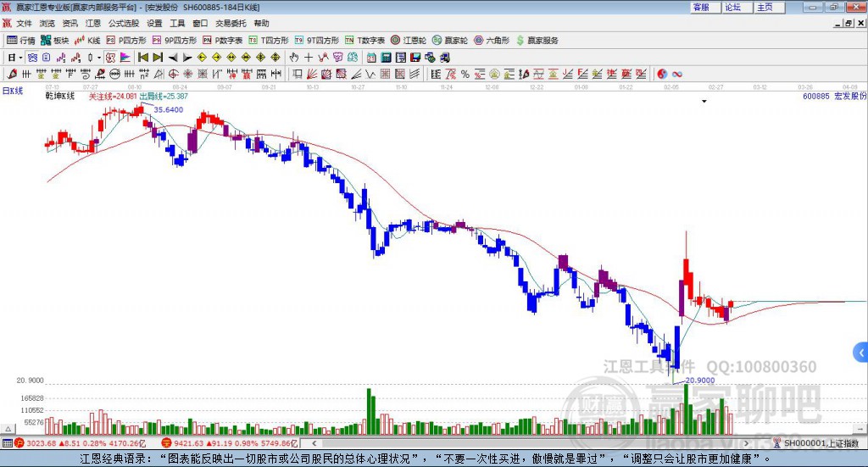Click the black right arrow step icon
The image size is (868, 467).
(x=187, y=58)
